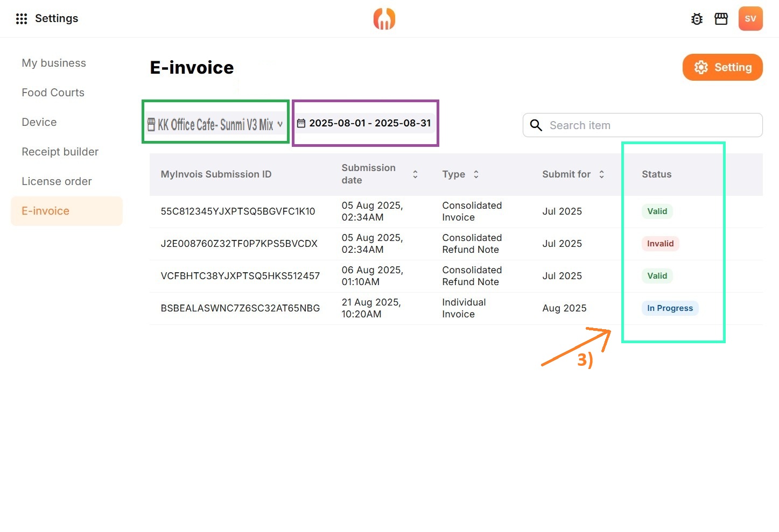The image size is (779, 532).
Task: Click the orange Setting button
Action: [722, 67]
